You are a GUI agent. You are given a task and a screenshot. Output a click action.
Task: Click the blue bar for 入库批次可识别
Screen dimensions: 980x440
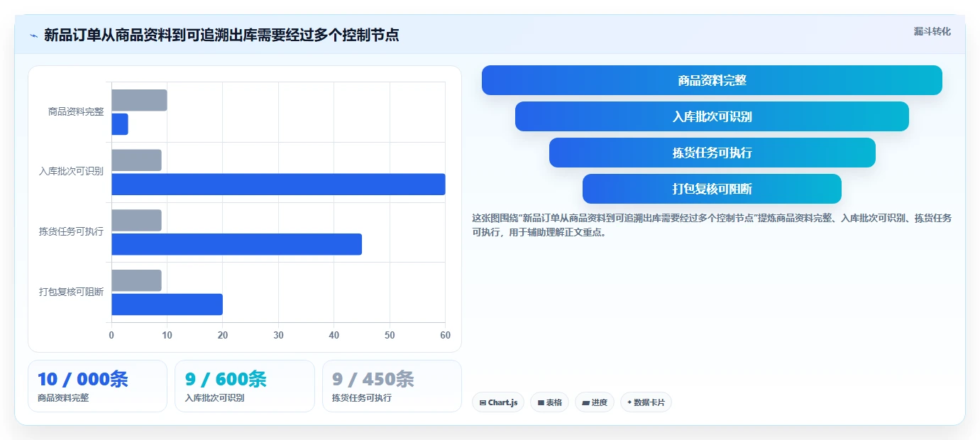click(x=278, y=185)
